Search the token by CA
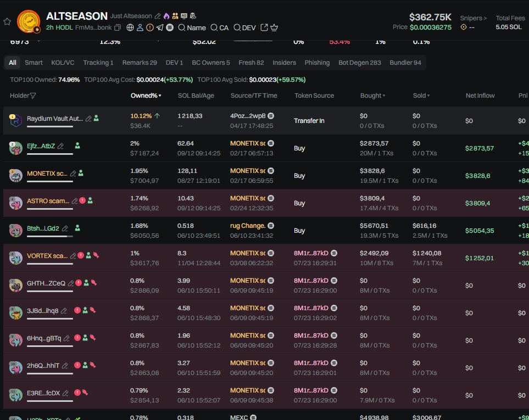Viewport: 529px width, 420px height. (220, 27)
